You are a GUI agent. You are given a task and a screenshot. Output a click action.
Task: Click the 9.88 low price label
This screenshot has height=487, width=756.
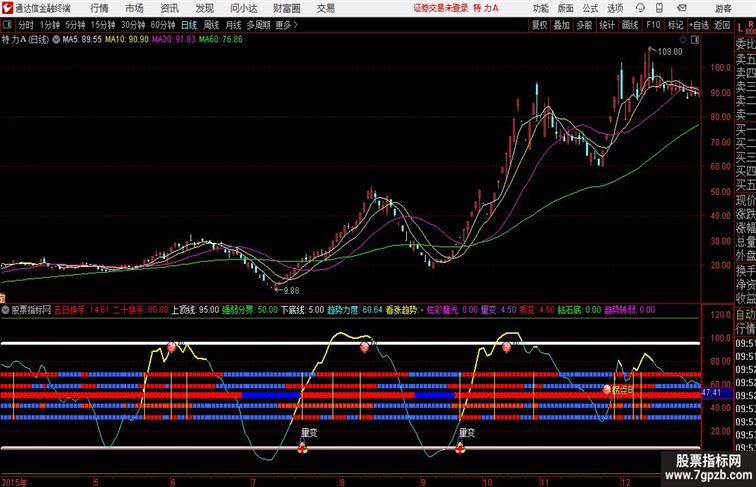[x=291, y=291]
